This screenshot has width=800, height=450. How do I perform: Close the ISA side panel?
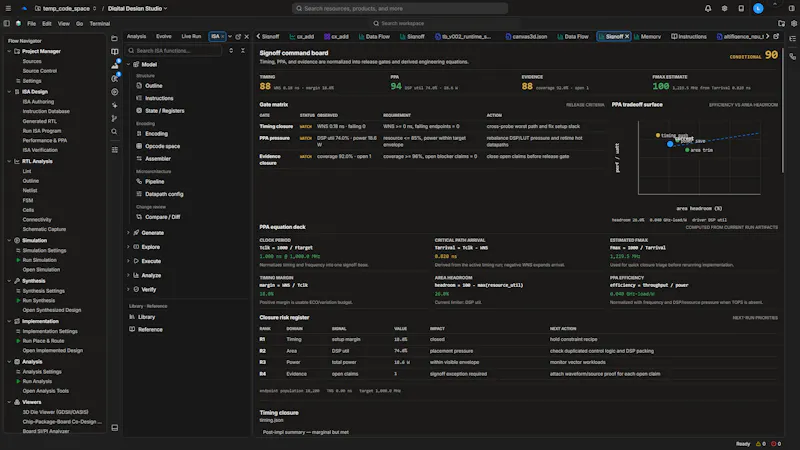click(247, 37)
